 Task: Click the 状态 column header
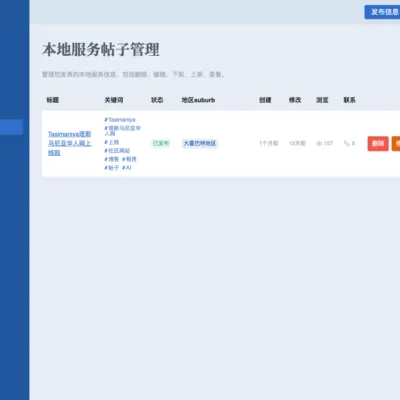(157, 100)
